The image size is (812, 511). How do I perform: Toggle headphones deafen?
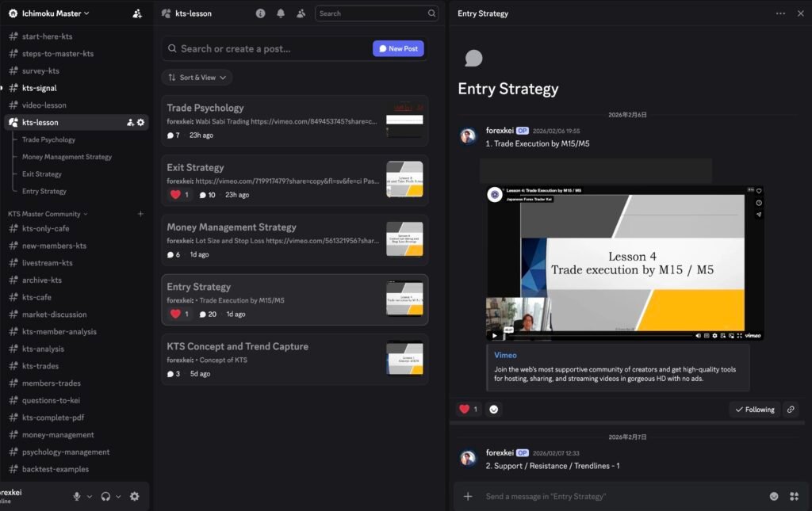105,496
